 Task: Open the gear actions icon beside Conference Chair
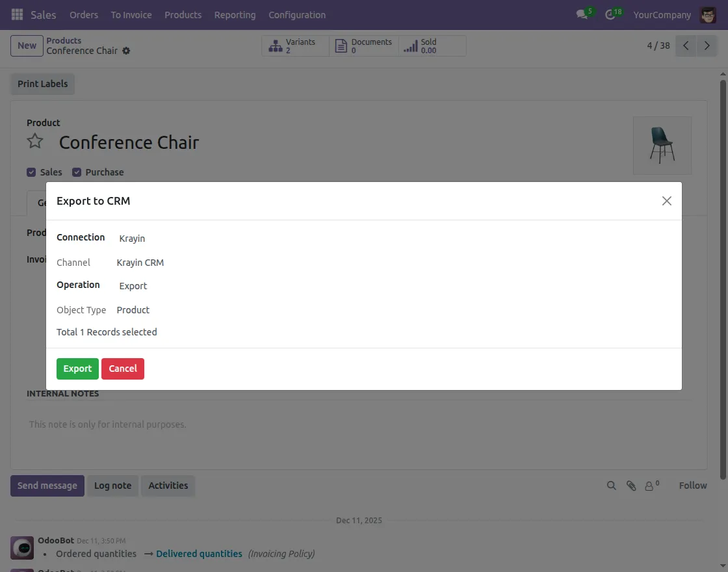coord(126,51)
